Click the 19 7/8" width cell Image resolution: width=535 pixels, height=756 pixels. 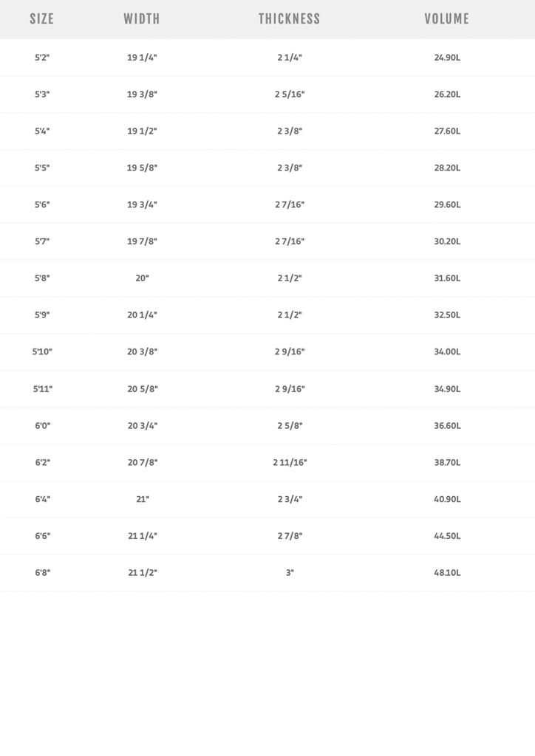coord(142,241)
